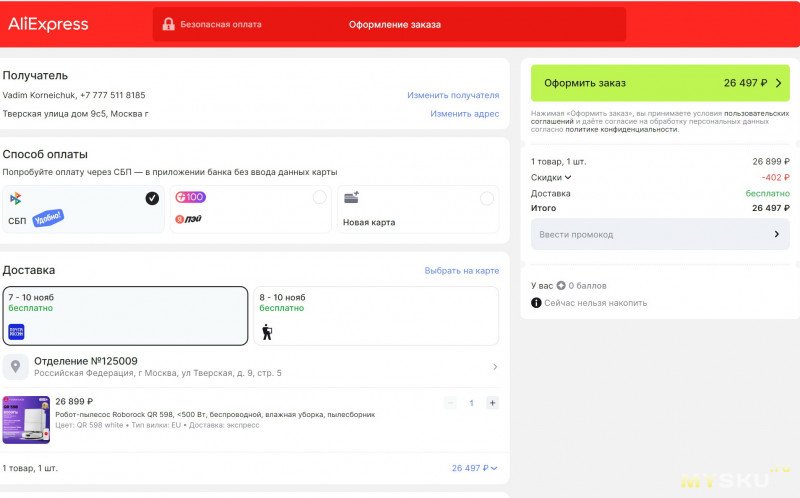Choose the 7 - 10 нояб delivery option
Image resolution: width=800 pixels, height=498 pixels.
point(125,315)
